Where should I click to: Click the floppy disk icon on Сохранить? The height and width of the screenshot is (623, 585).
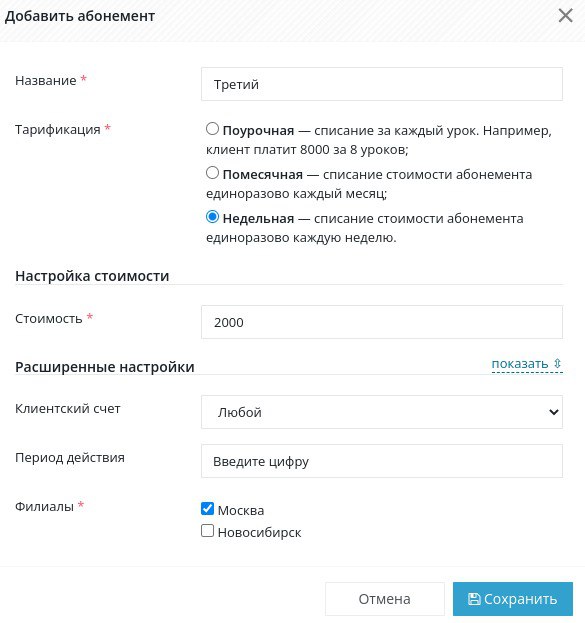(x=474, y=599)
